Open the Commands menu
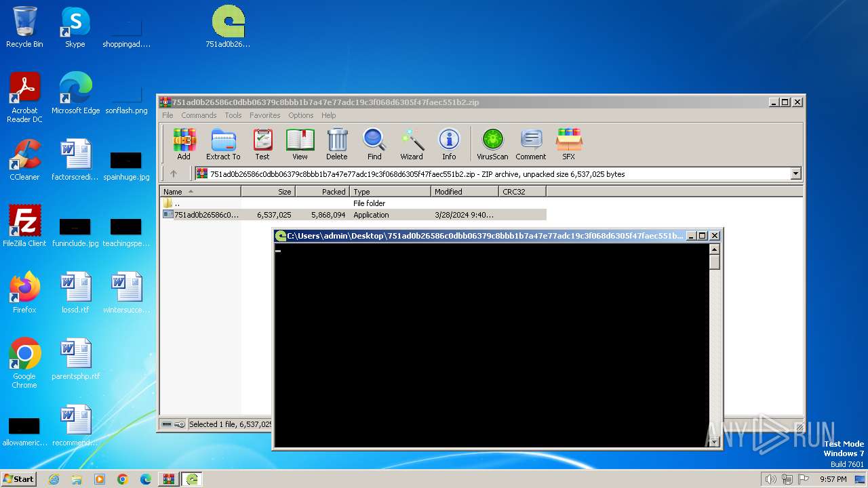 (199, 115)
